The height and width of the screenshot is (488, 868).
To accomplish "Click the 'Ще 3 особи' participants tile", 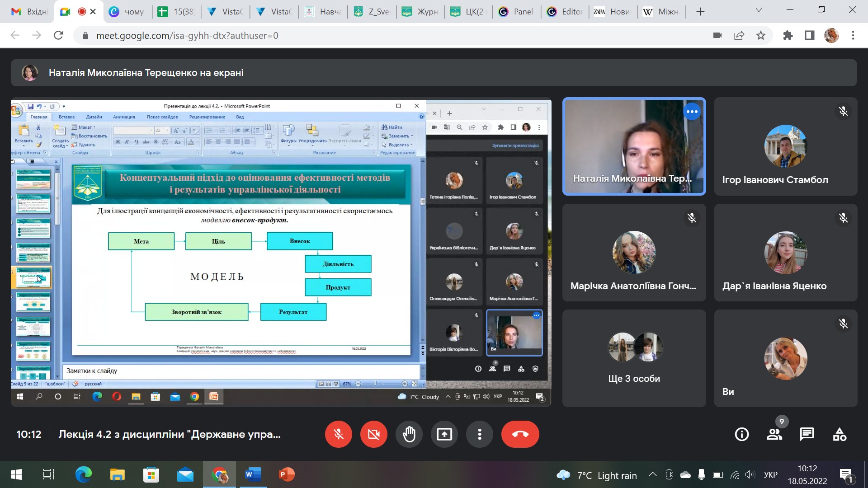I will pyautogui.click(x=634, y=358).
